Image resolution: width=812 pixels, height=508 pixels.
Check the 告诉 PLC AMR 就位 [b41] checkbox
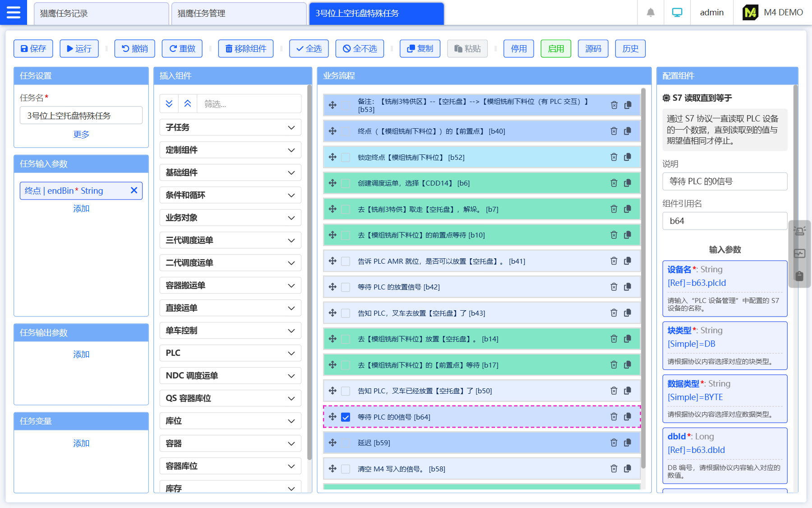pyautogui.click(x=346, y=261)
